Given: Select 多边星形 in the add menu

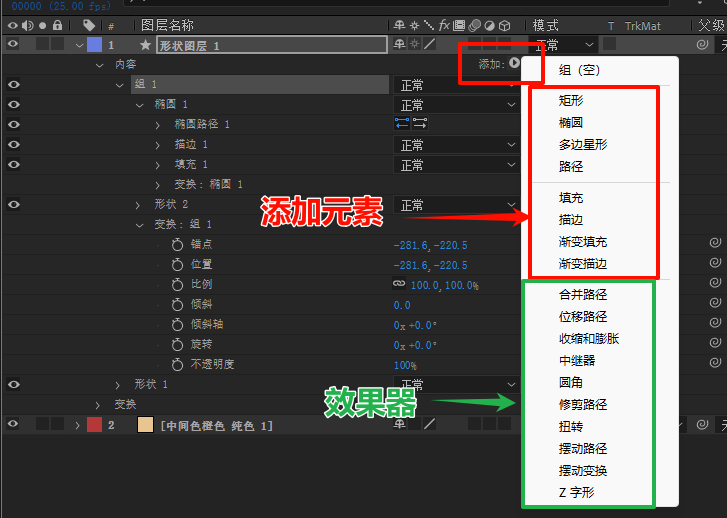Looking at the screenshot, I should (583, 144).
